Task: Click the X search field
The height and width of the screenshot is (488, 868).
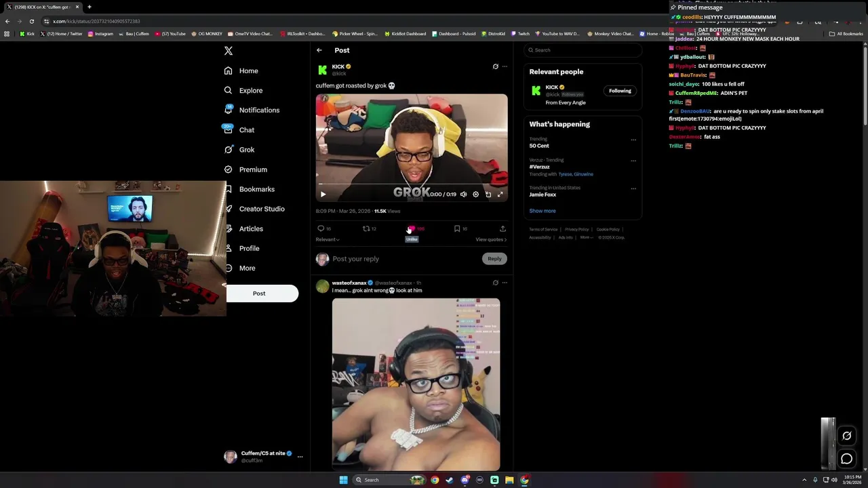Action: point(583,50)
